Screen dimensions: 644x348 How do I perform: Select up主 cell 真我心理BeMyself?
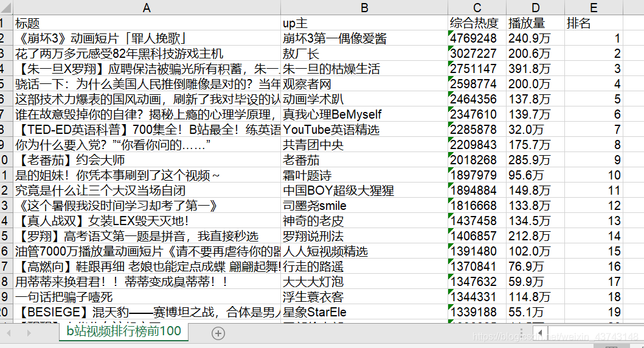[x=364, y=114]
